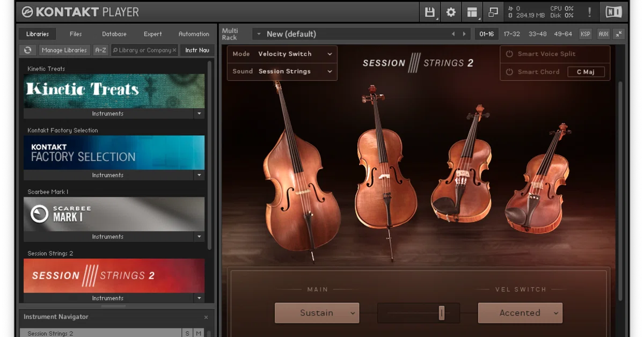This screenshot has height=337, width=644.
Task: Click Kontakt Factory Selection Instruments button
Action: (x=108, y=175)
